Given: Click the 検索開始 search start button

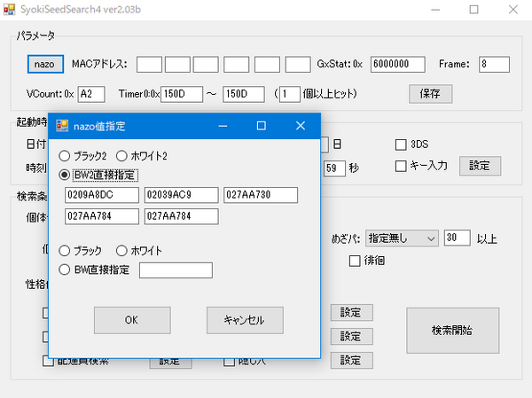Looking at the screenshot, I should click(452, 331).
